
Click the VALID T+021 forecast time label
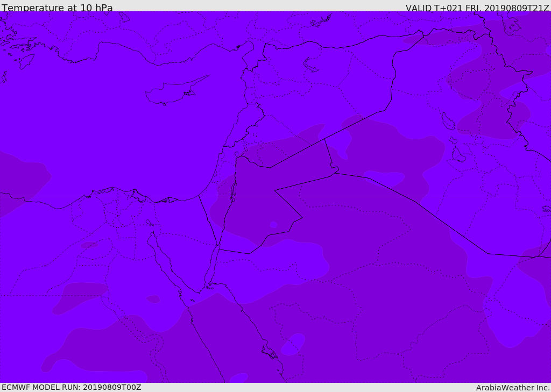pos(477,8)
